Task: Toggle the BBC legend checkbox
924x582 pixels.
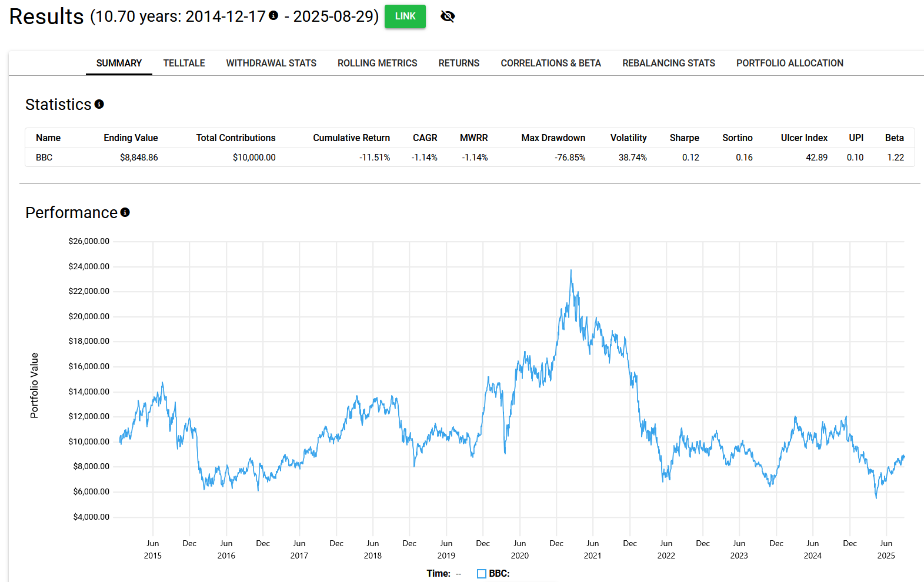Action: [x=482, y=574]
